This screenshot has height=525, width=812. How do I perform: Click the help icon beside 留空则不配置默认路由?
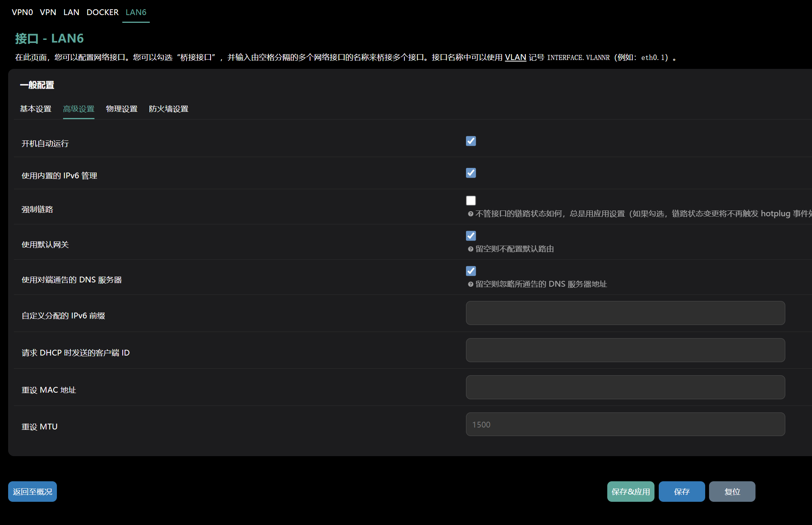(470, 249)
